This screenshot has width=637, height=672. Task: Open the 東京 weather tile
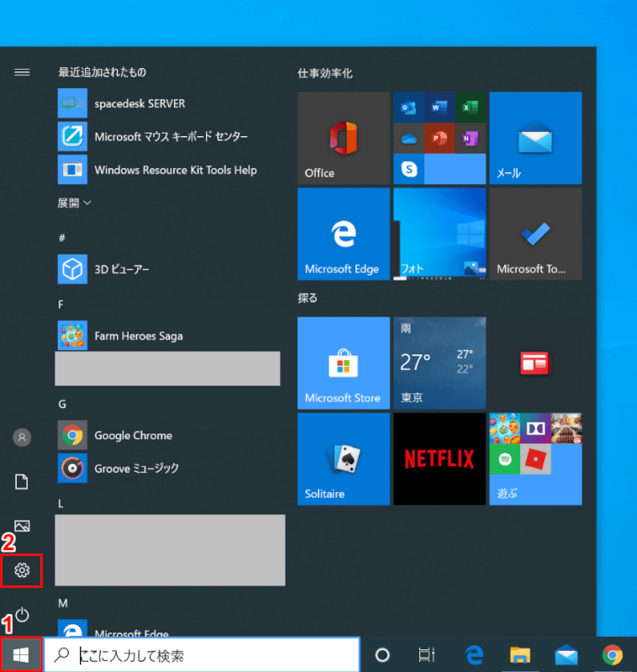coord(440,363)
